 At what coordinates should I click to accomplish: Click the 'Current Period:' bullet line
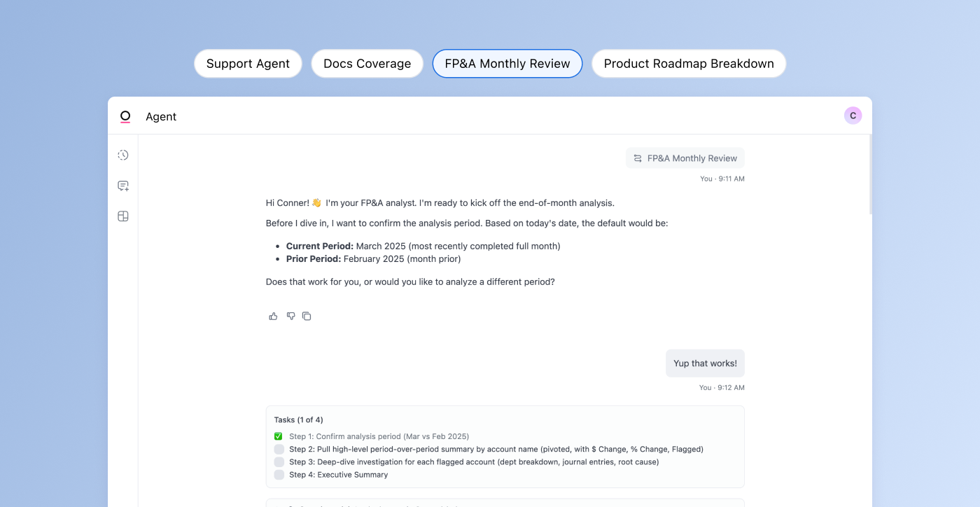point(423,246)
